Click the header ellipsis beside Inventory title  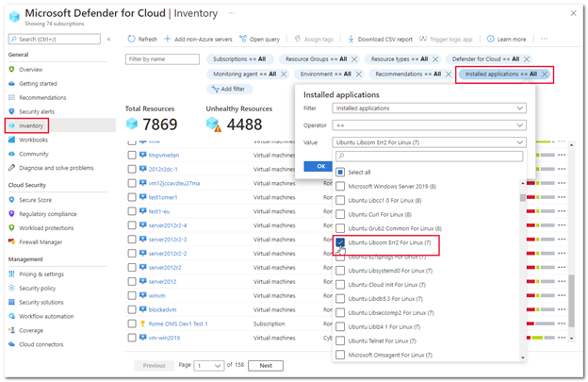(x=232, y=13)
